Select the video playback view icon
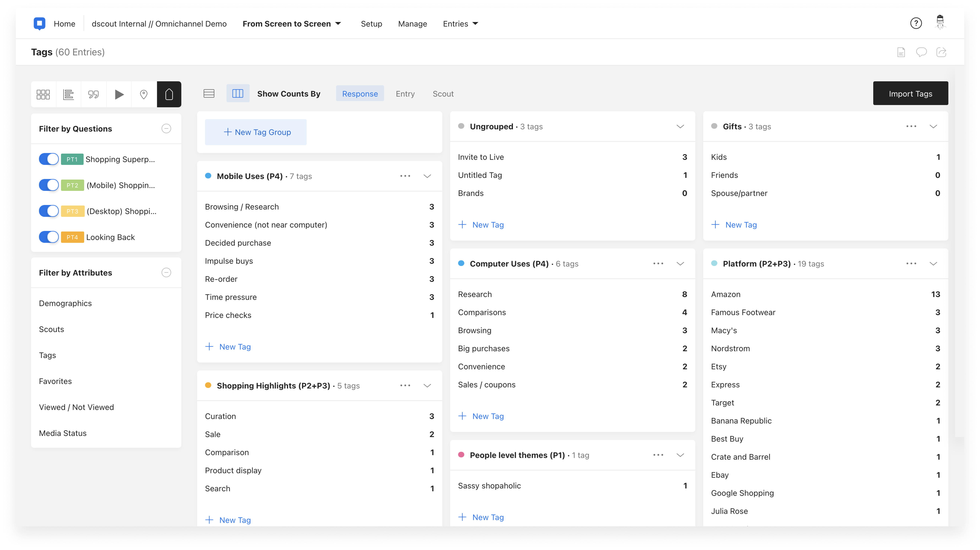The height and width of the screenshot is (550, 980). [119, 94]
